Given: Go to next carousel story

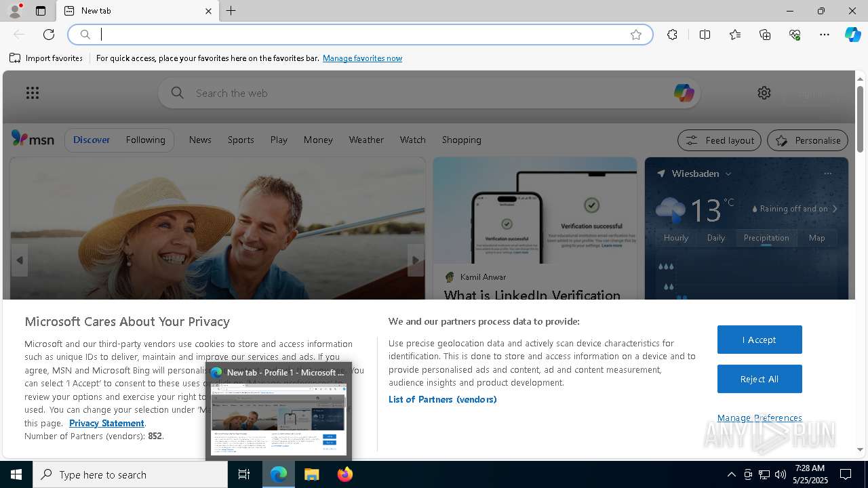Looking at the screenshot, I should point(416,260).
